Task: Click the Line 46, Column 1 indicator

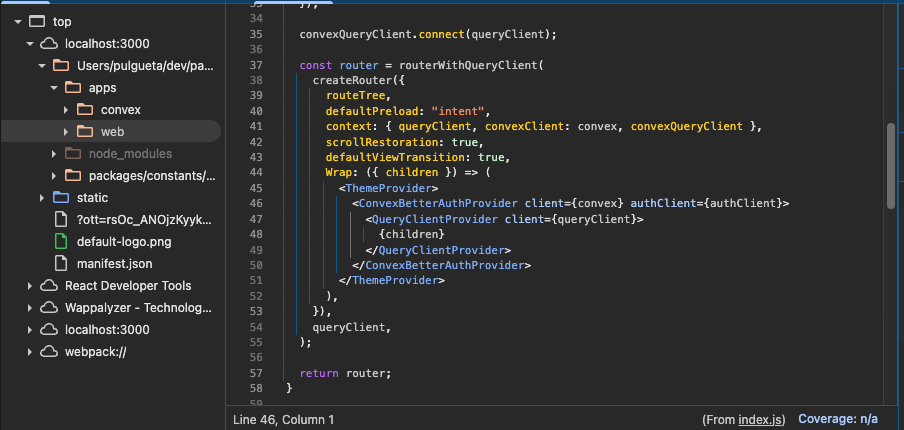Action: tap(284, 420)
